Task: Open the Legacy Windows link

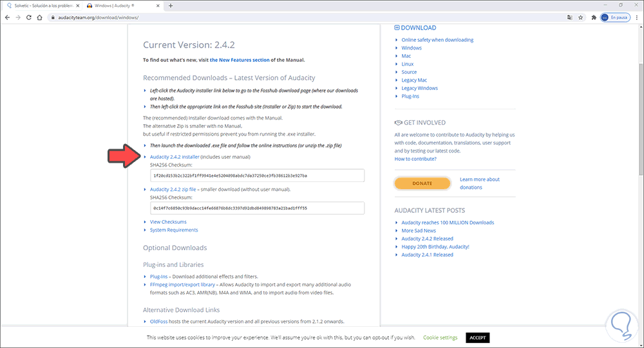Action: 419,88
